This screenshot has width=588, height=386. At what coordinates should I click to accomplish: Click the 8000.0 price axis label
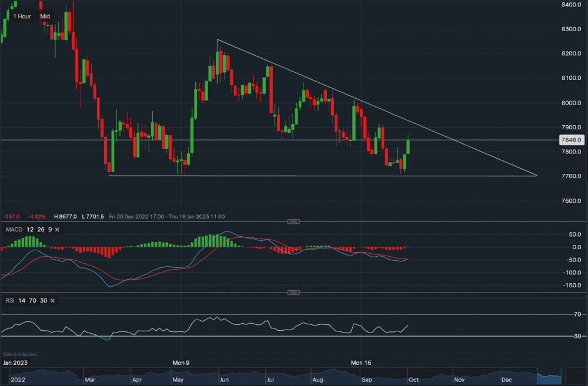570,103
